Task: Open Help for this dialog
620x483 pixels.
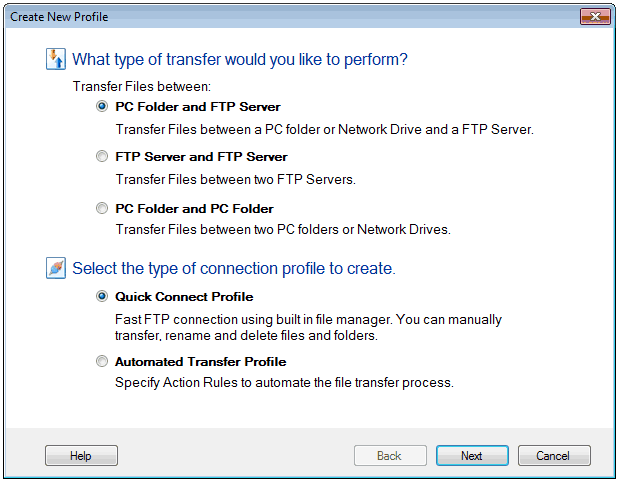Action: (81, 456)
